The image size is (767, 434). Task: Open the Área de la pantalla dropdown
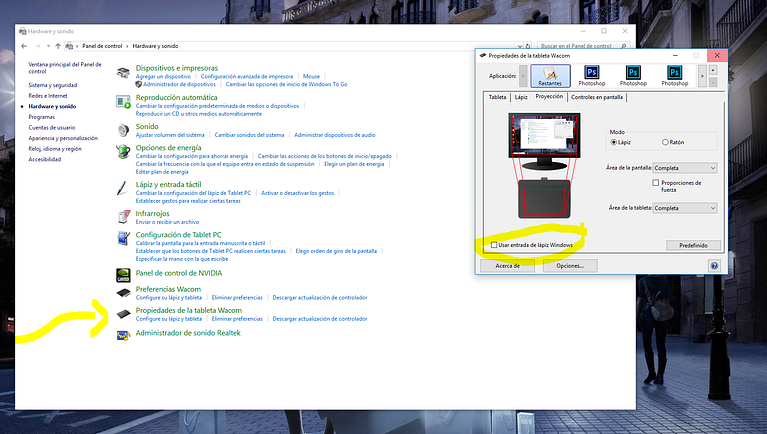pyautogui.click(x=685, y=168)
